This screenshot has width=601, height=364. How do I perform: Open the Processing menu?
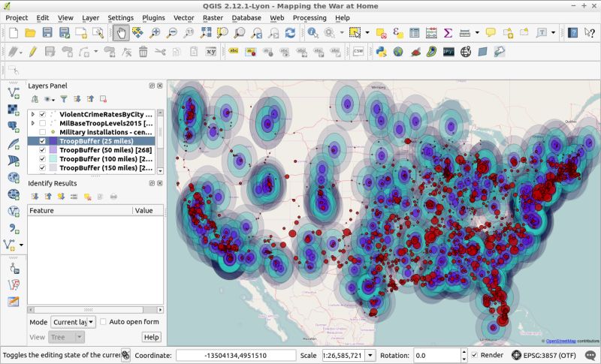(x=310, y=17)
